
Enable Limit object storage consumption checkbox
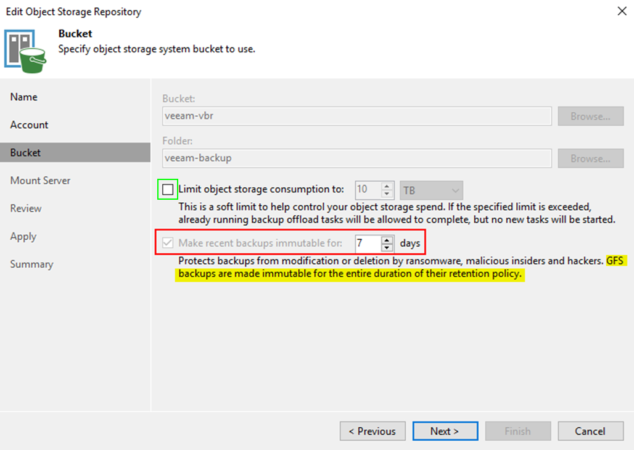coord(167,189)
